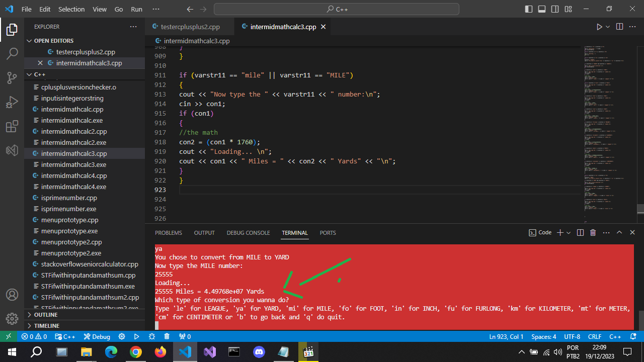Open the new terminal launch profile dropdown
Screen dimensions: 644x362
[569, 233]
